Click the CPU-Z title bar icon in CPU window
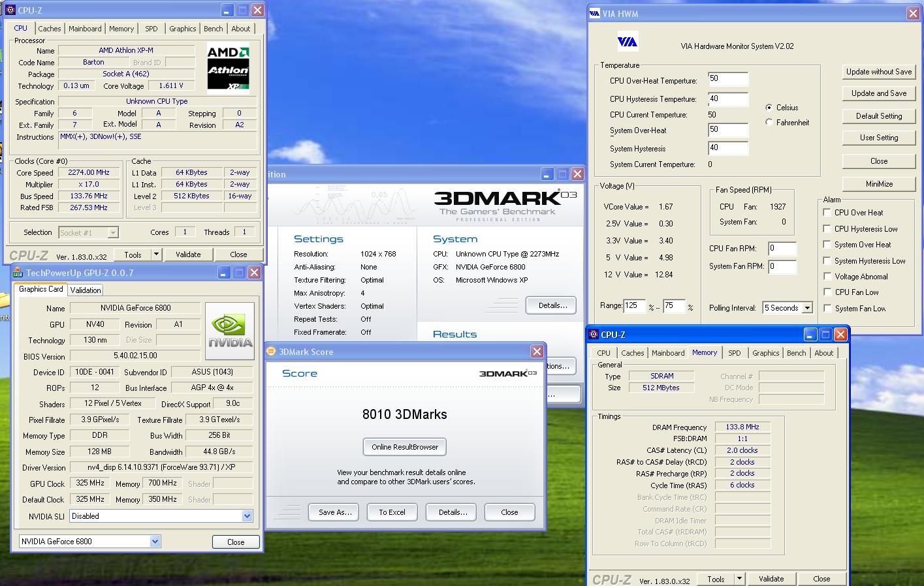The width and height of the screenshot is (924, 586). (x=10, y=10)
